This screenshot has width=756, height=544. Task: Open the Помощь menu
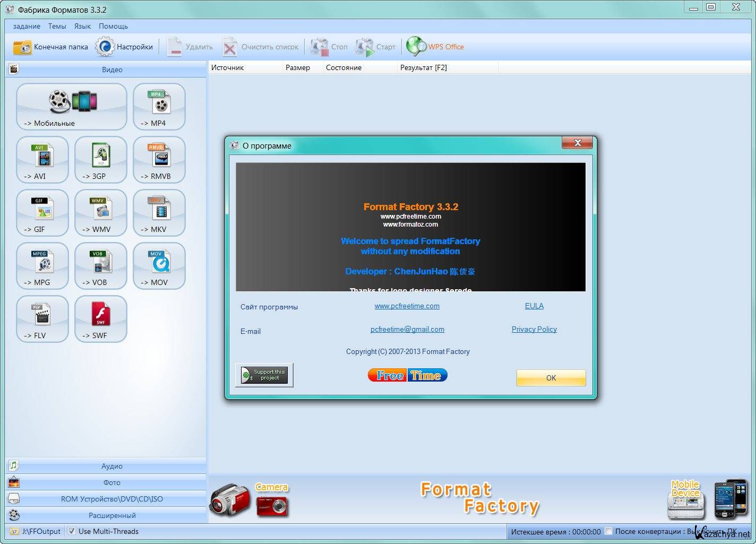pyautogui.click(x=113, y=26)
